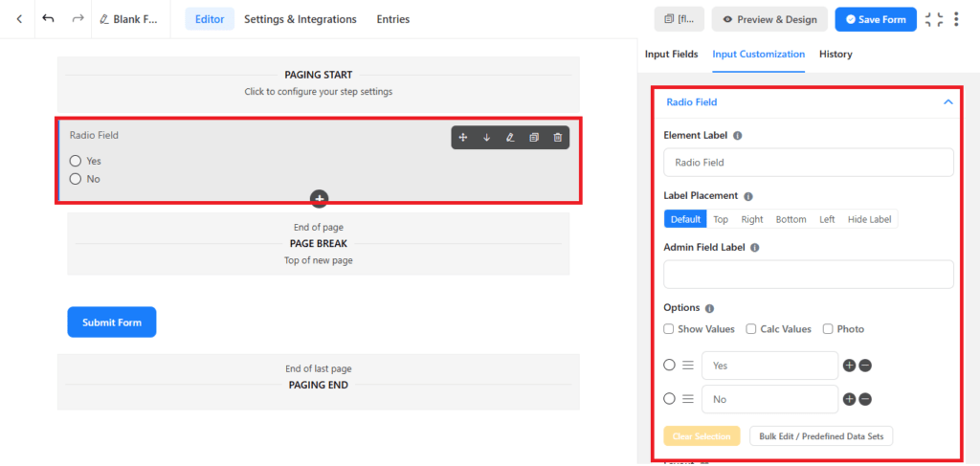This screenshot has width=980, height=466.
Task: Open Bulk Edit / Predefined Data Sets
Action: pos(821,436)
